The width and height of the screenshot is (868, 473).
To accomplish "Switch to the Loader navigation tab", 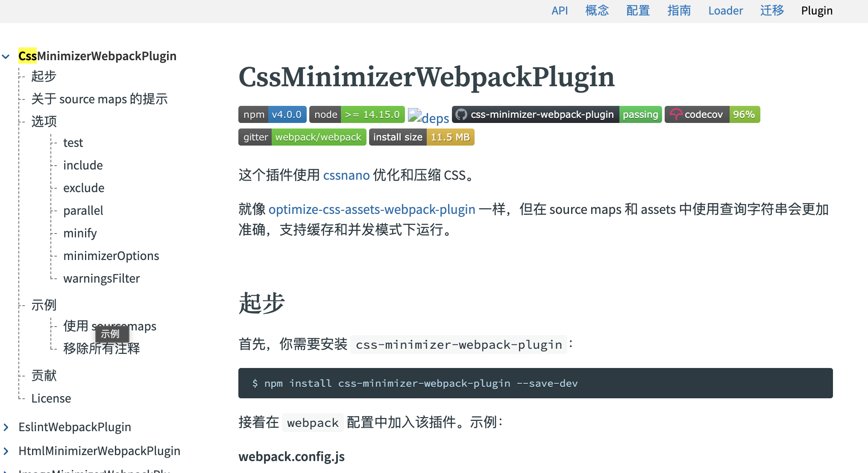I will pyautogui.click(x=725, y=11).
